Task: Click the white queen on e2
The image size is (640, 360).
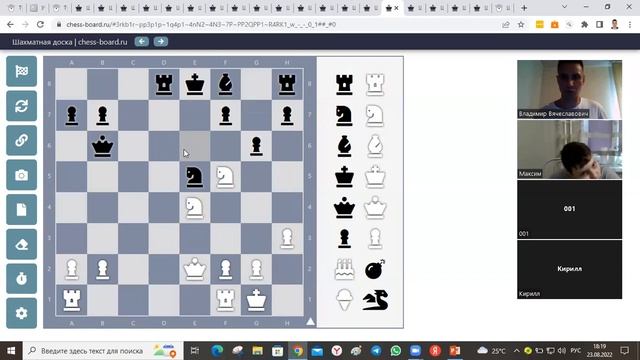Action: pyautogui.click(x=194, y=269)
